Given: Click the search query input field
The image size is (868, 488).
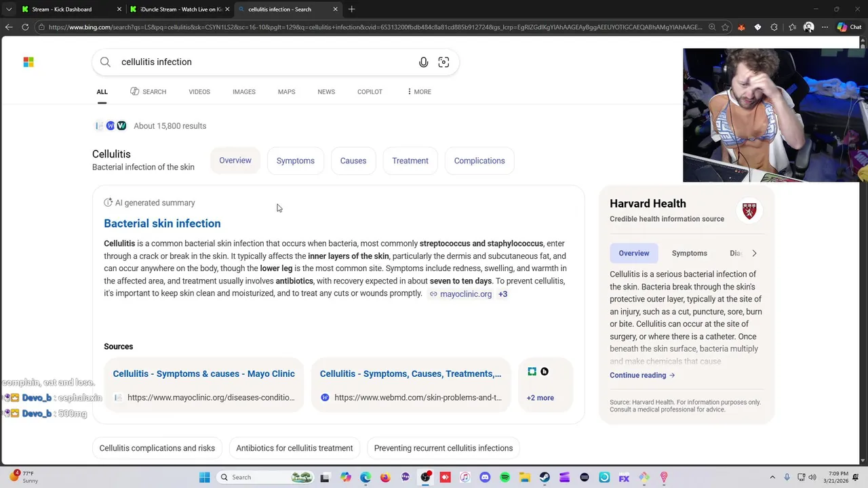Looking at the screenshot, I should point(264,62).
